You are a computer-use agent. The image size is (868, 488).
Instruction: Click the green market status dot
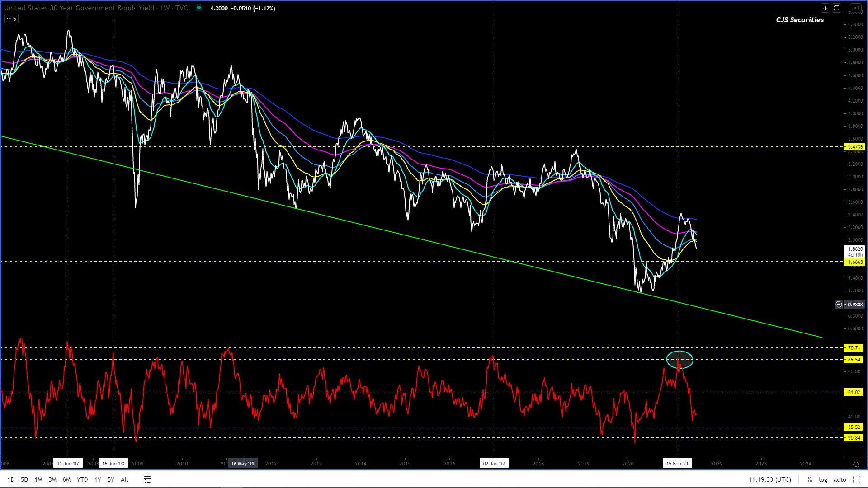click(x=198, y=8)
